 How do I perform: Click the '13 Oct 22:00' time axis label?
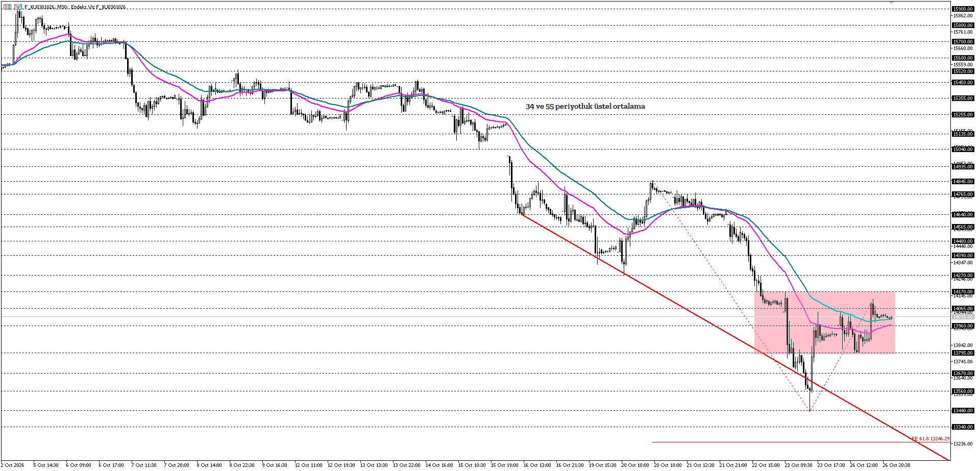[x=406, y=465]
